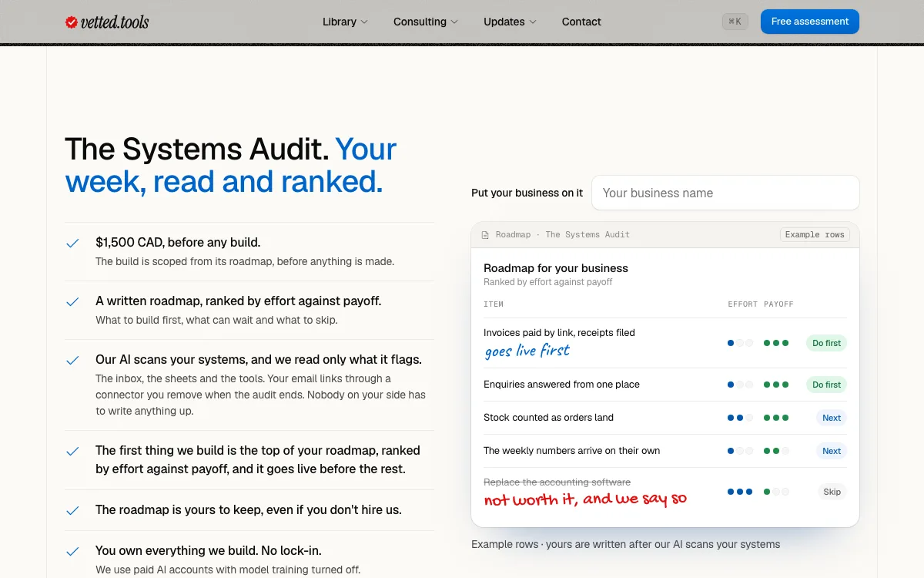The height and width of the screenshot is (578, 924).
Task: Open the Updates dropdown
Action: click(x=510, y=22)
